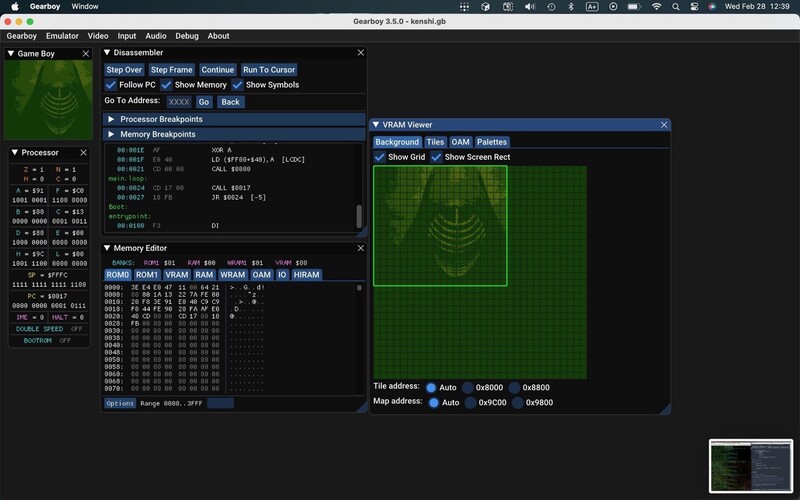Close the VRAM Viewer panel
This screenshot has height=500, width=800.
(x=664, y=124)
